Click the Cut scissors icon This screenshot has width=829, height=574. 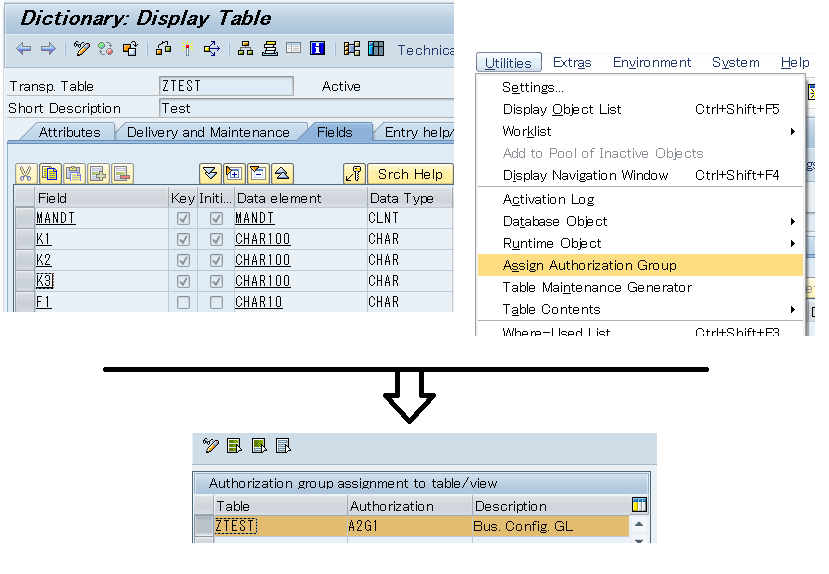(x=25, y=174)
